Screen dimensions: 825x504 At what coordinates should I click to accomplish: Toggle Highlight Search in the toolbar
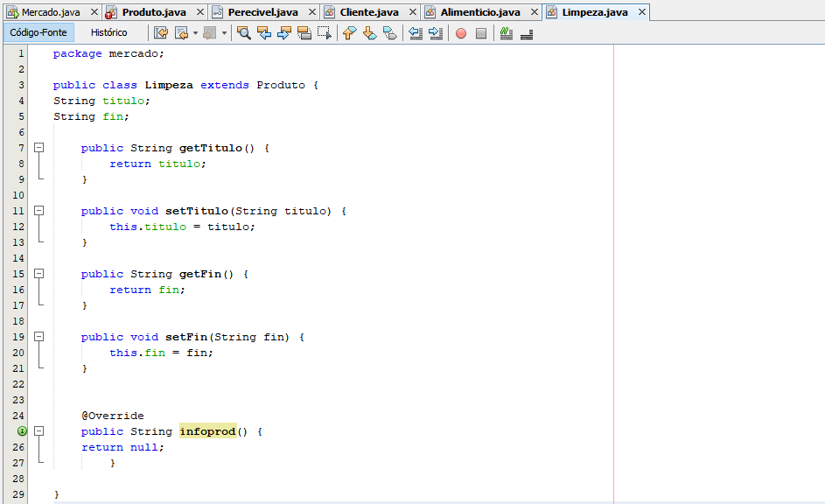point(304,33)
